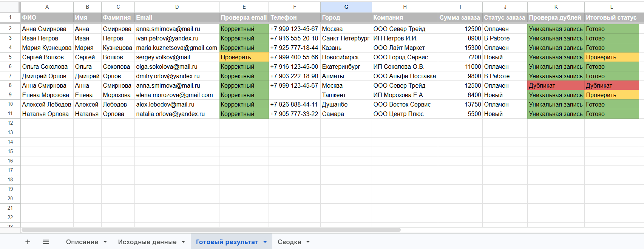
Task: Select column G header
Action: coord(346,7)
